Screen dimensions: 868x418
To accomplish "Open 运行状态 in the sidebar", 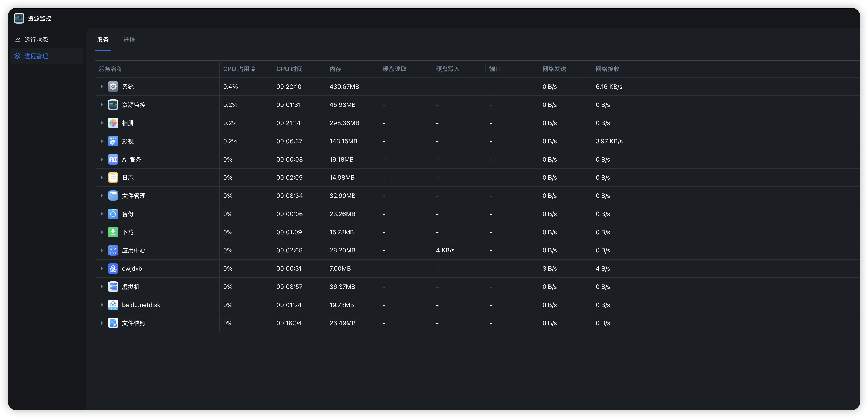I will (x=47, y=39).
